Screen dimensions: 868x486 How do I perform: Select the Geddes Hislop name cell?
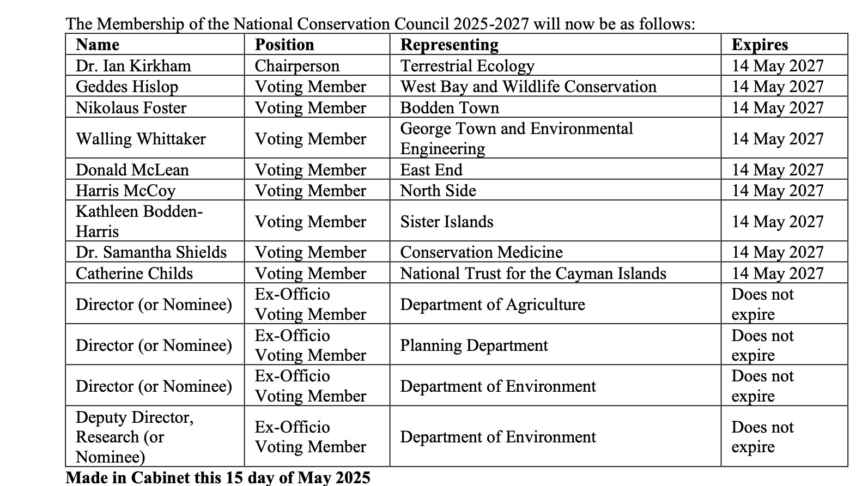point(127,87)
